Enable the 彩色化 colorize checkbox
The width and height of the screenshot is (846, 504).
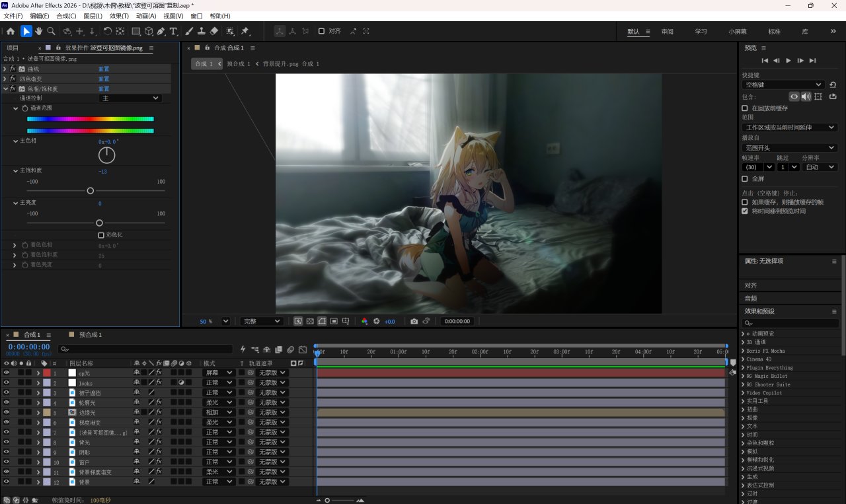click(x=101, y=234)
